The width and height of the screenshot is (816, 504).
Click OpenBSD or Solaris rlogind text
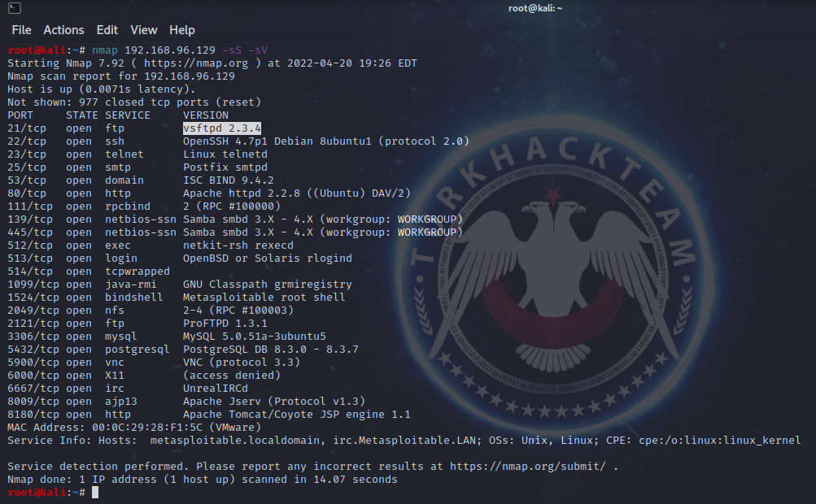268,259
